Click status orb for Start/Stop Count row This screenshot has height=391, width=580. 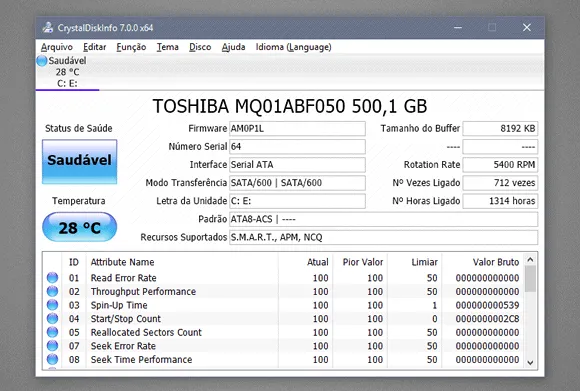[x=53, y=318]
